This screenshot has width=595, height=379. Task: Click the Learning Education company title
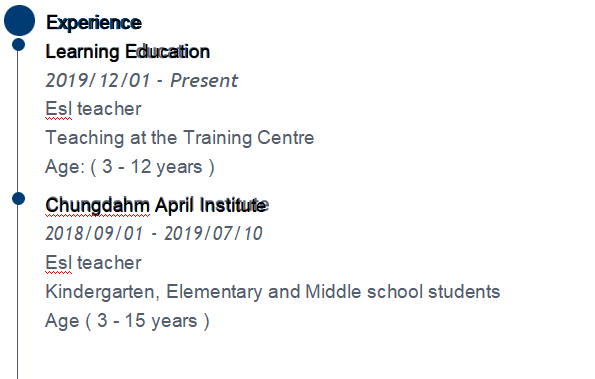128,52
